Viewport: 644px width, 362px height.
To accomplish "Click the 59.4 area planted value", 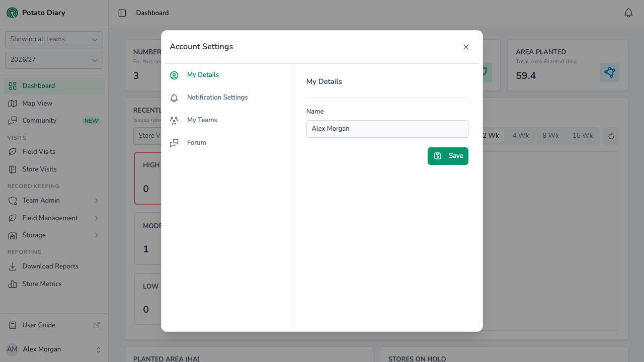I will pyautogui.click(x=526, y=76).
